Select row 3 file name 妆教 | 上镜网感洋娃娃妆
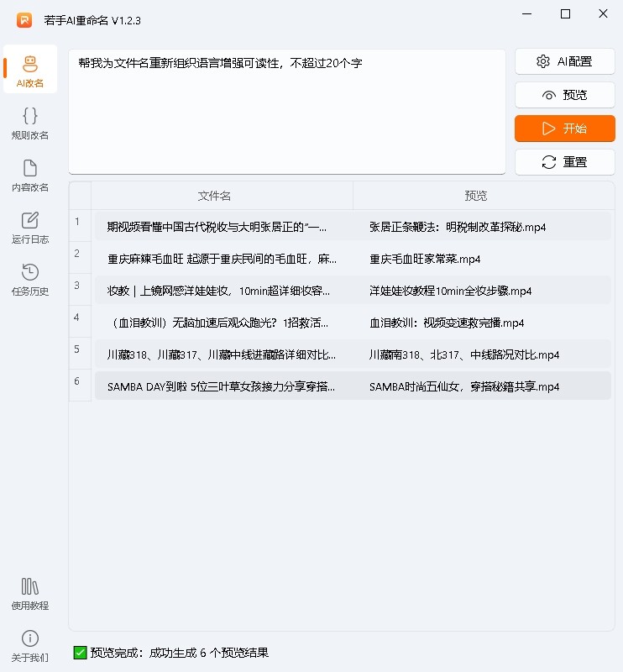Screen dimensions: 623x672 point(218,291)
